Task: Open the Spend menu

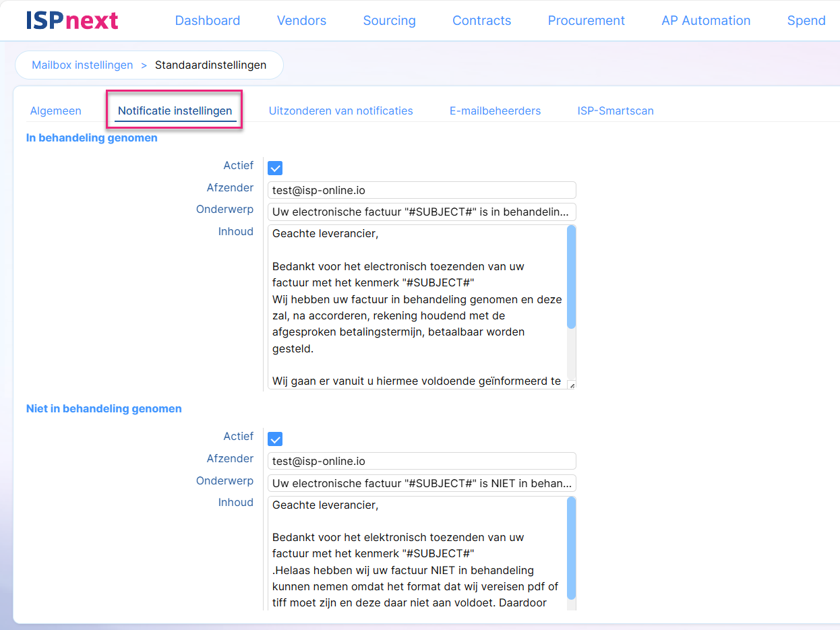Action: [806, 21]
